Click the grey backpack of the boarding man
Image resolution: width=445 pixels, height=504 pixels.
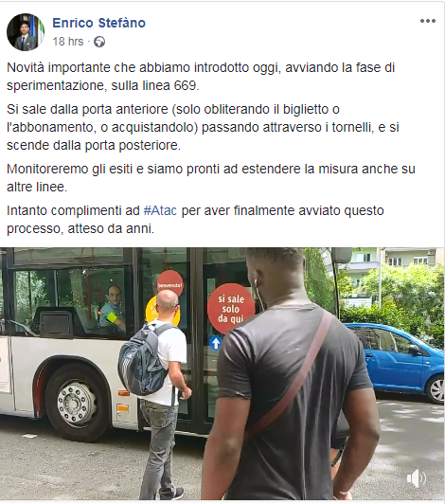[x=144, y=359]
